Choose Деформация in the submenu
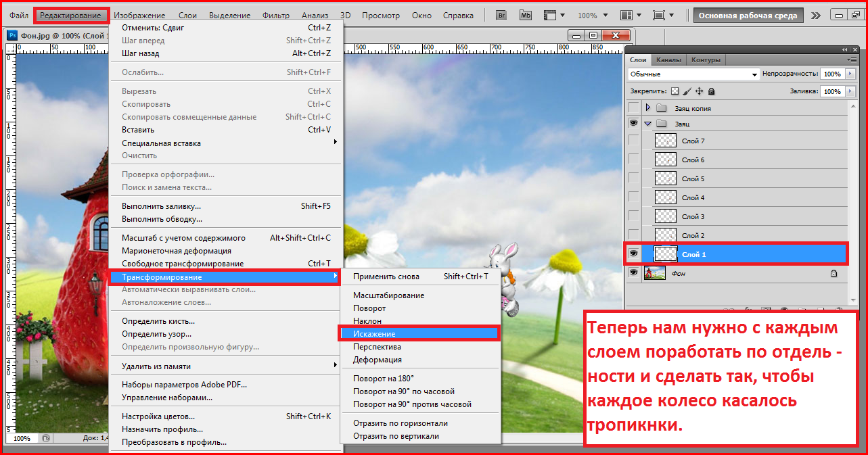 pyautogui.click(x=420, y=360)
